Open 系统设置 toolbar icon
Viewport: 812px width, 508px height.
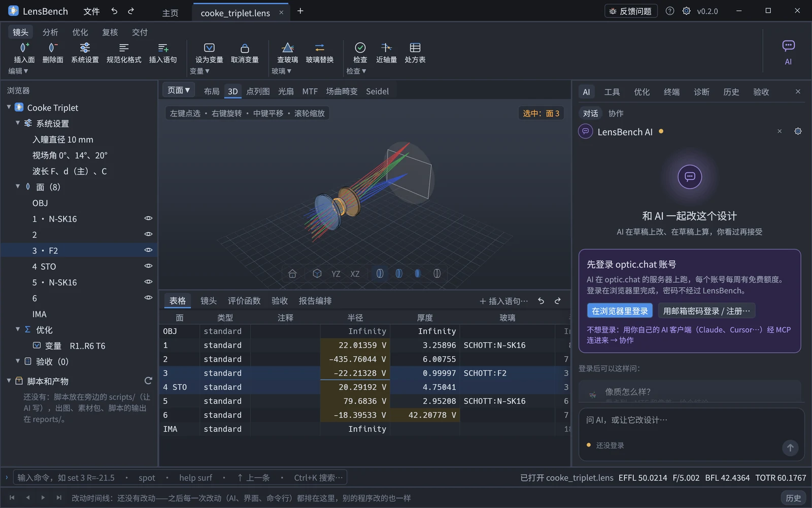85,48
